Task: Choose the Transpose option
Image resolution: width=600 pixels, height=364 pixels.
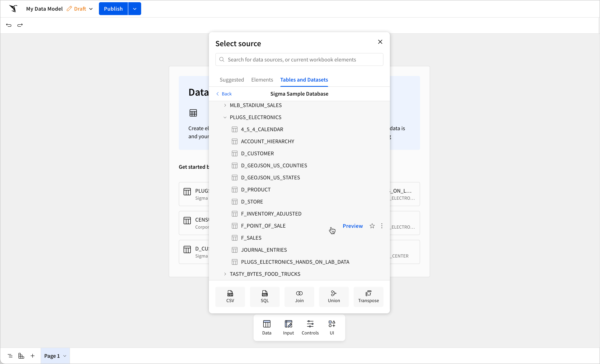Action: (368, 297)
